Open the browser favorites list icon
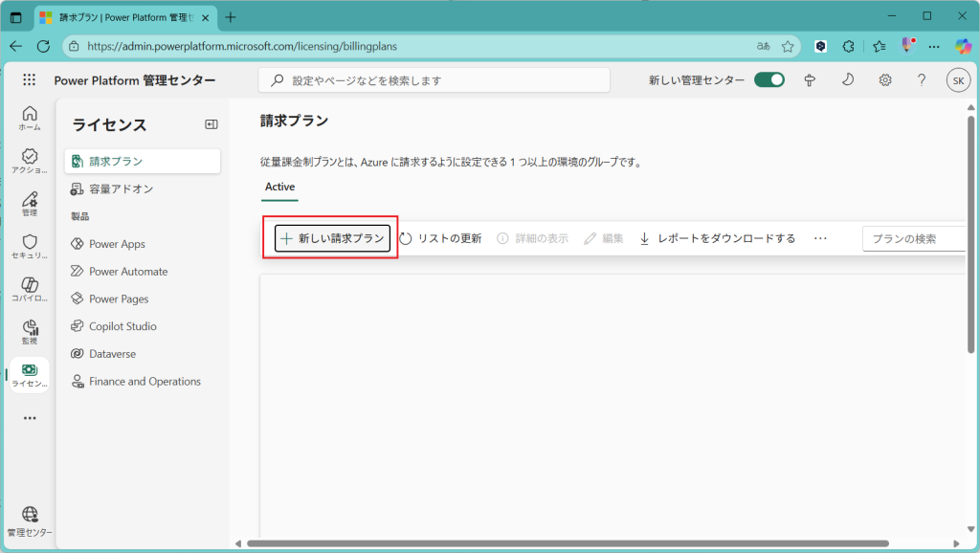 pyautogui.click(x=880, y=46)
